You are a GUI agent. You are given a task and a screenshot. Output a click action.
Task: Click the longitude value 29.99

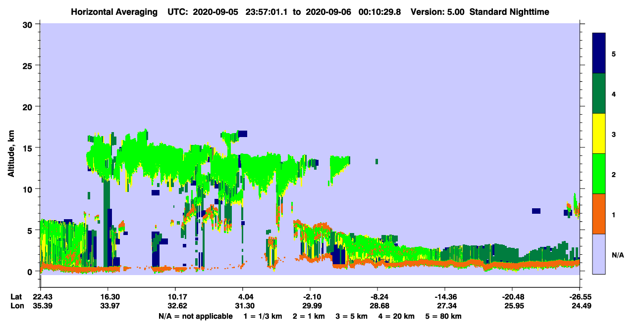pos(310,306)
